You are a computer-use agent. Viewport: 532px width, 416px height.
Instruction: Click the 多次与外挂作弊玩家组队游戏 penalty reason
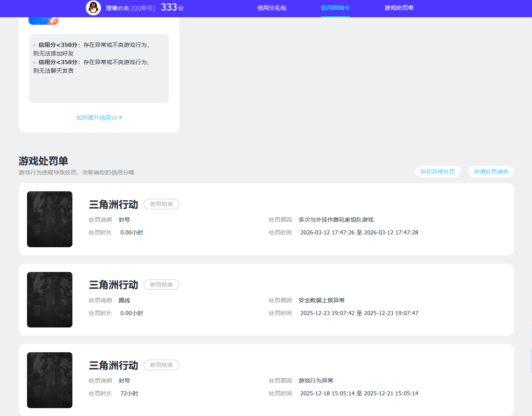337,219
